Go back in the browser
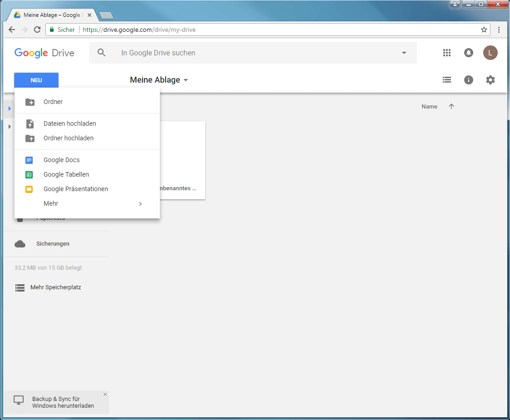This screenshot has height=420, width=510. click(x=12, y=30)
